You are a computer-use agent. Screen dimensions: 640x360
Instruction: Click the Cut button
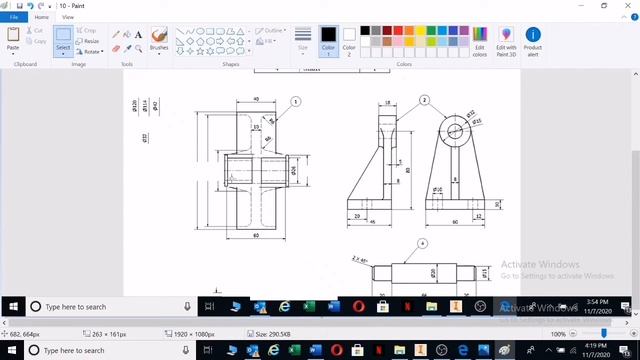(x=34, y=31)
